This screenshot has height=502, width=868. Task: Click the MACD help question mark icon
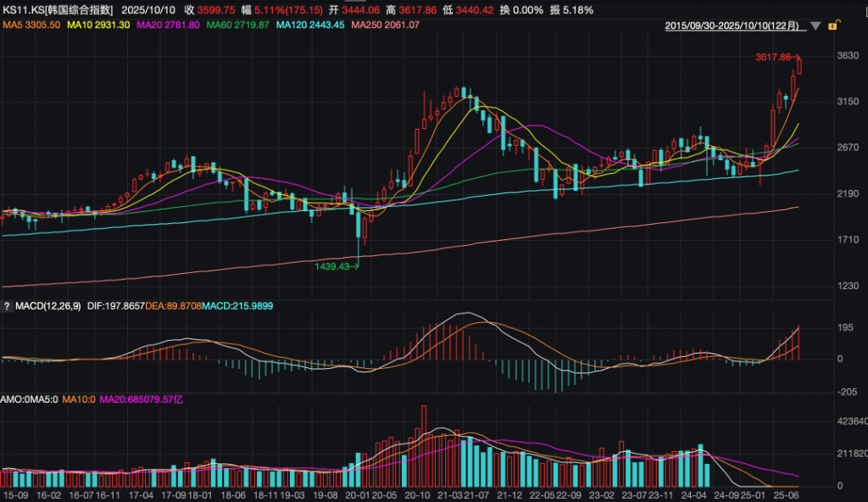[x=7, y=305]
